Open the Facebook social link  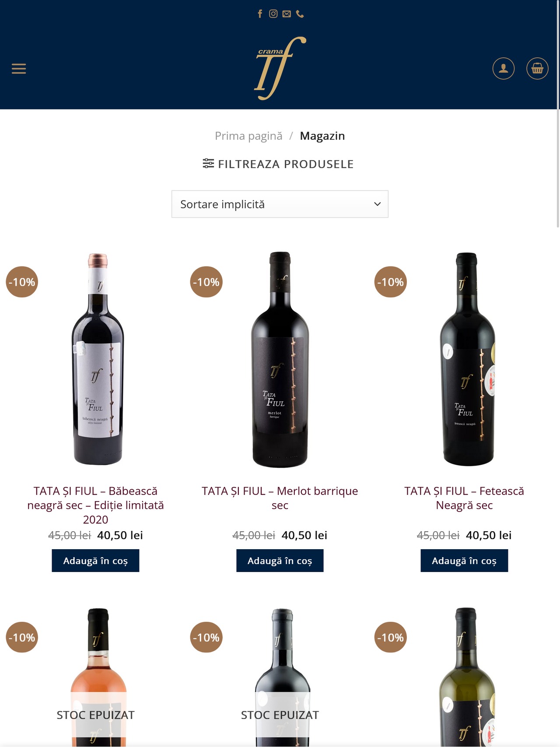(x=260, y=14)
